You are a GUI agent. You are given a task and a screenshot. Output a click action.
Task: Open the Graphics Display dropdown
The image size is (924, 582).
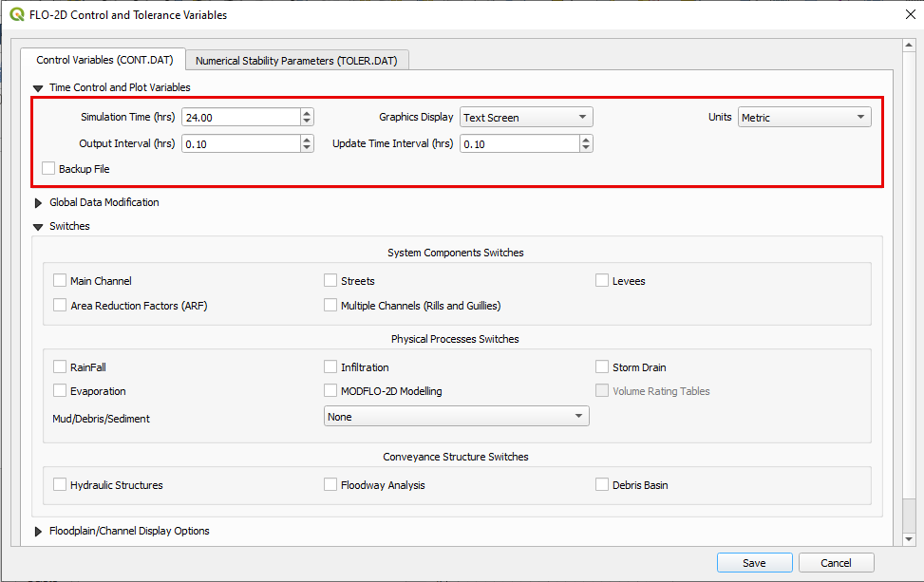coord(526,118)
